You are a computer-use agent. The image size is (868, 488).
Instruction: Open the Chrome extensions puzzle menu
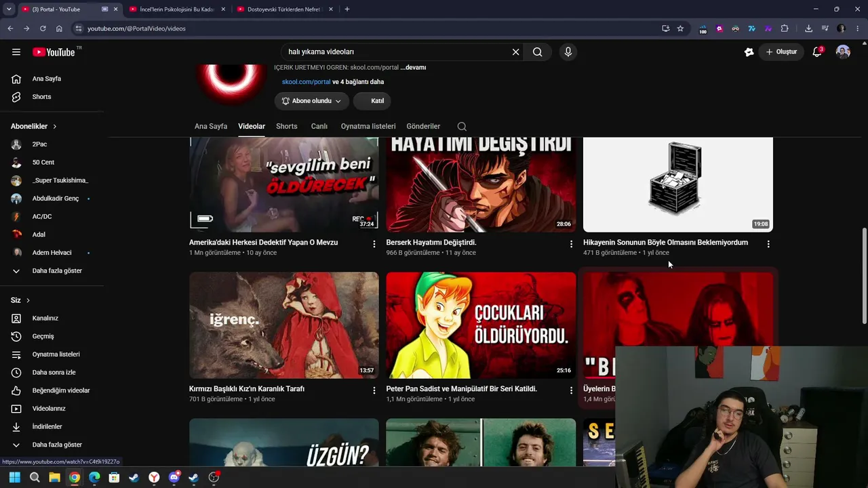click(x=785, y=28)
